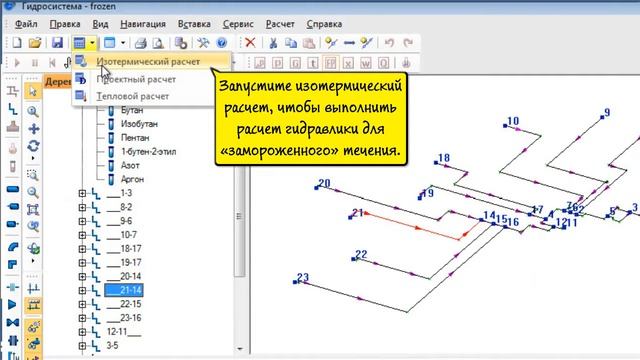640x360 pixels.
Task: Open Print Preview icon
Action: click(x=158, y=42)
